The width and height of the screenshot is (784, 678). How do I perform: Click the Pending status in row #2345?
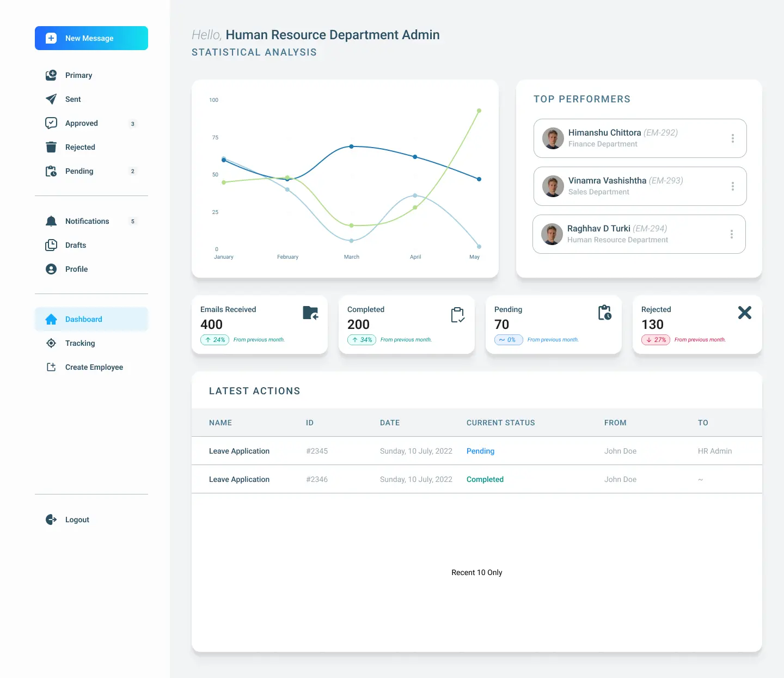click(480, 451)
